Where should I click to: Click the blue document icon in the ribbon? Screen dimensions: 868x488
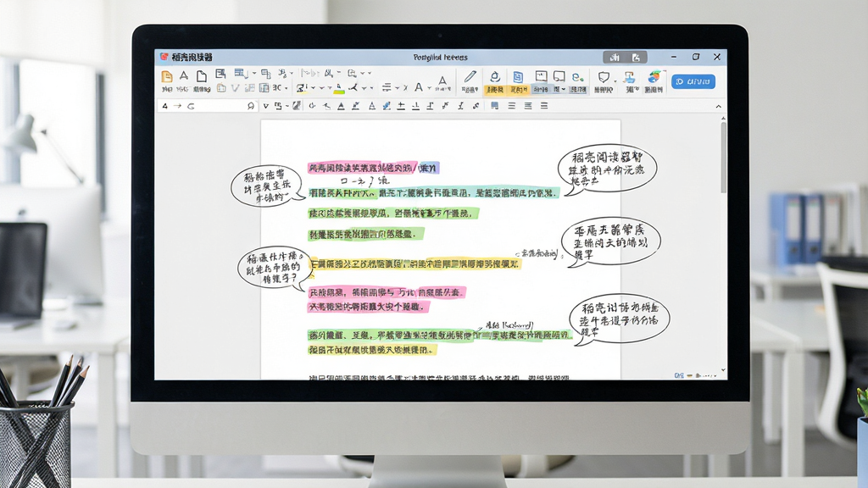pyautogui.click(x=518, y=77)
